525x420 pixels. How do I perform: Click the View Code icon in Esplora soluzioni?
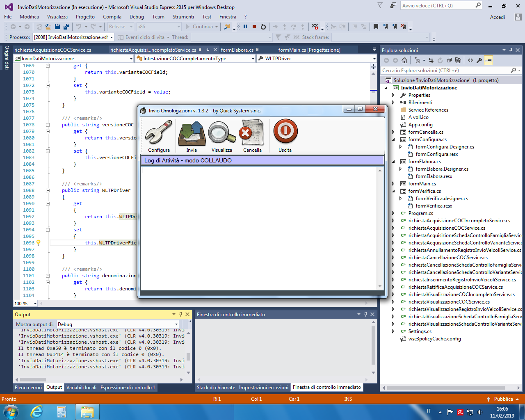pos(470,60)
